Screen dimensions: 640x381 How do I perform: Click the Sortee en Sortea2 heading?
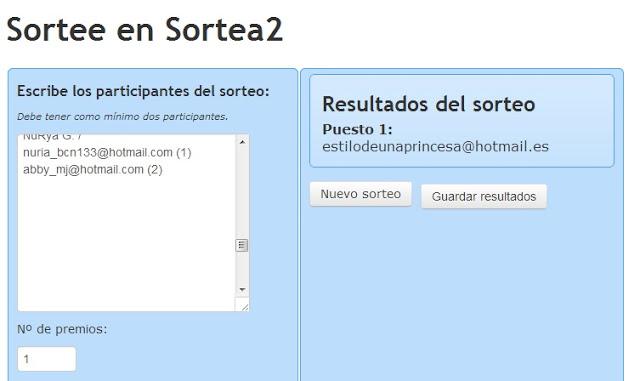coord(145,29)
